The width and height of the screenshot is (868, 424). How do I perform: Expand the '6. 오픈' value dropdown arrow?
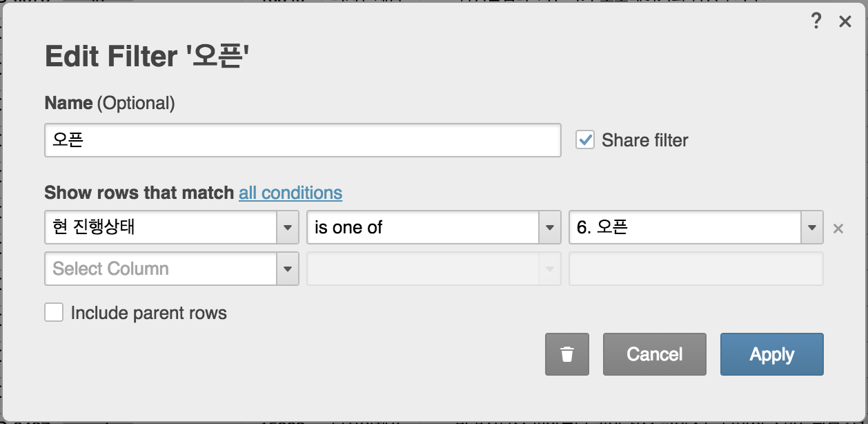(x=812, y=228)
